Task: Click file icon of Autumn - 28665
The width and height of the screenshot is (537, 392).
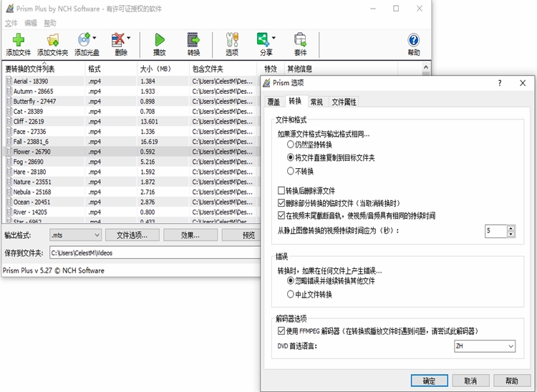Action: [9, 91]
